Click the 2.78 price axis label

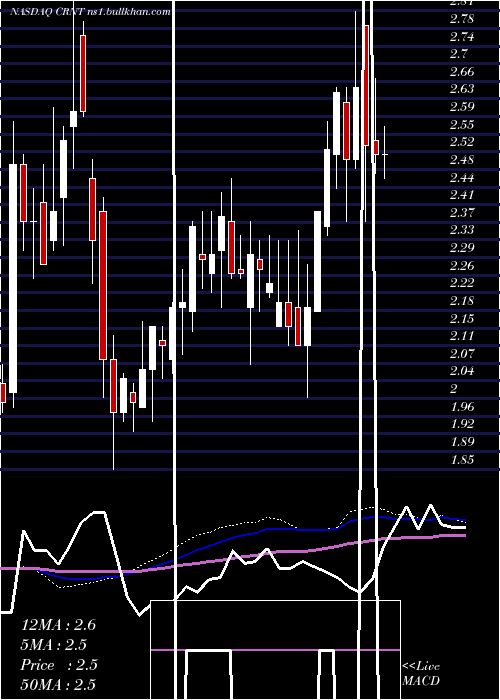click(x=462, y=19)
